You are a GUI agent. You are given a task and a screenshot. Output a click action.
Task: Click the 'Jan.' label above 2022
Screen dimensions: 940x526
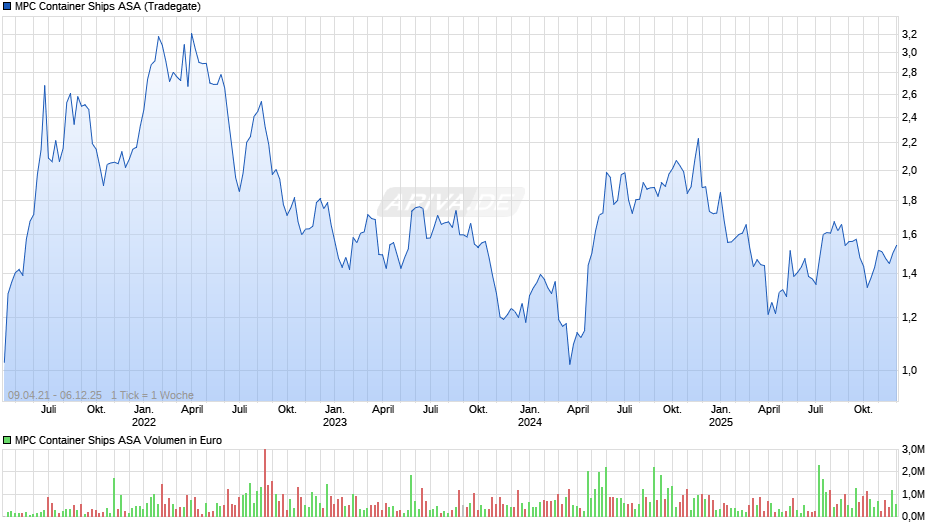click(x=144, y=409)
